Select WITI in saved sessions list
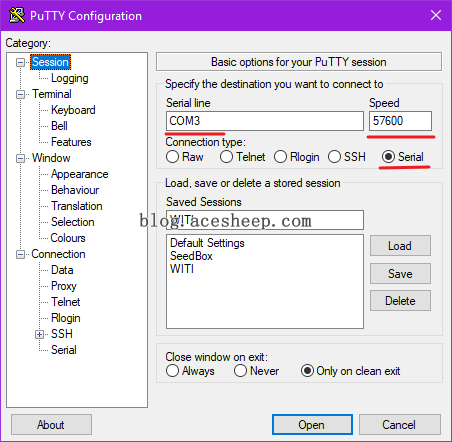The height and width of the screenshot is (442, 452). [x=182, y=269]
